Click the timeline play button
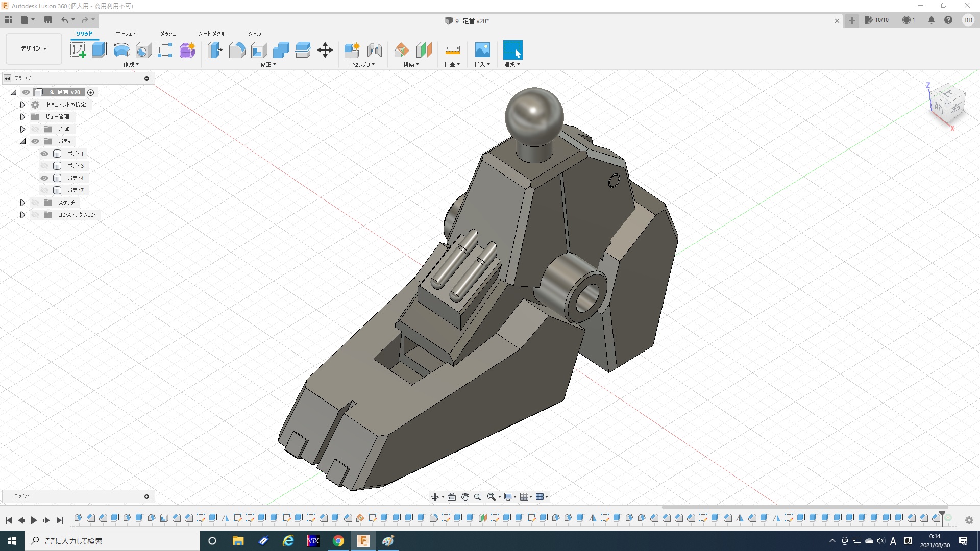Image resolution: width=980 pixels, height=551 pixels. [34, 520]
